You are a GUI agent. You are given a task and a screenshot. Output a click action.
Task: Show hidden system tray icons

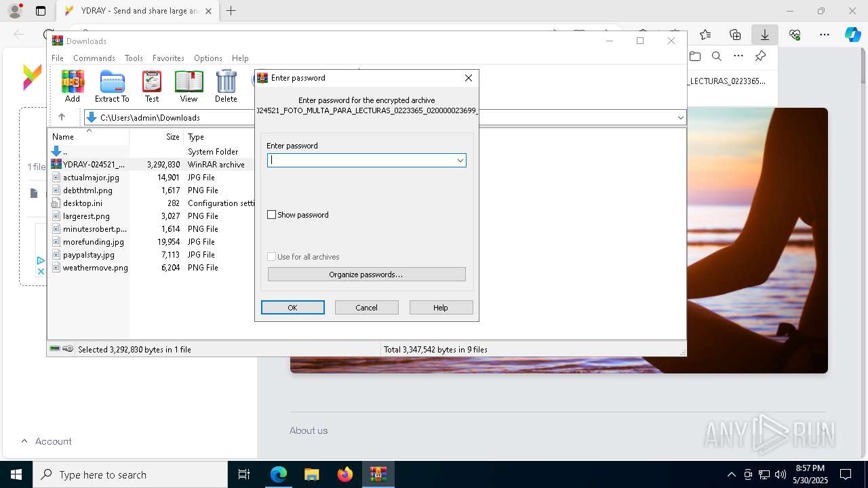(x=731, y=474)
